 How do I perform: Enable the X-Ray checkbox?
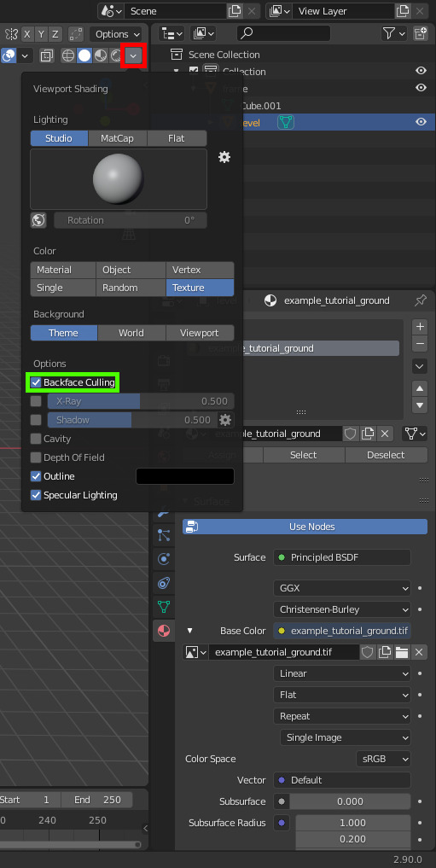point(36,401)
